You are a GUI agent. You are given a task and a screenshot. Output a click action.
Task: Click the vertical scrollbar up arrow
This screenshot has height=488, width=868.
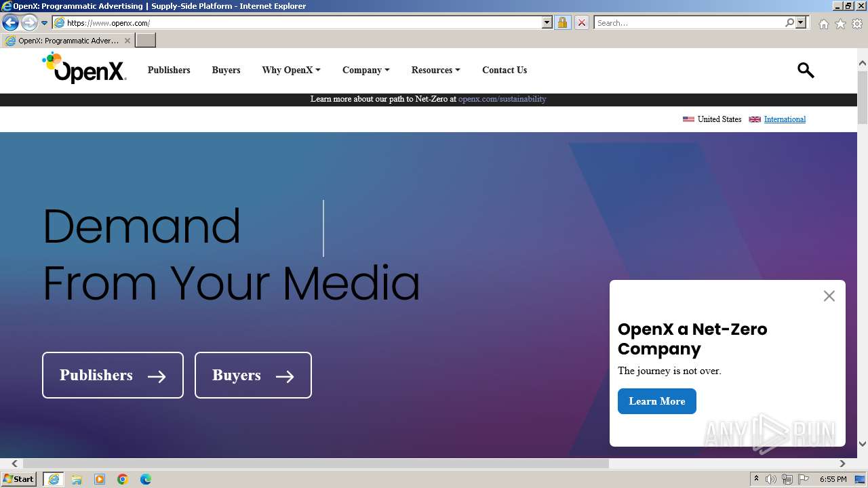click(x=863, y=63)
